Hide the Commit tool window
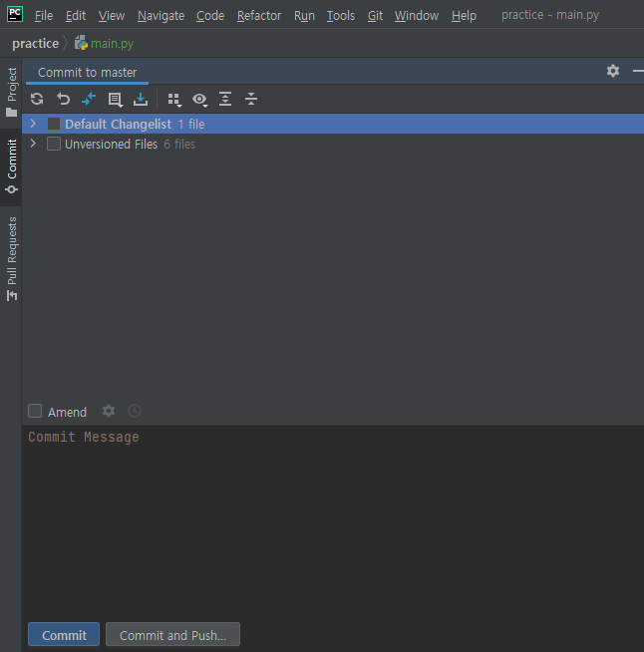Viewport: 644px width, 652px height. [x=638, y=71]
